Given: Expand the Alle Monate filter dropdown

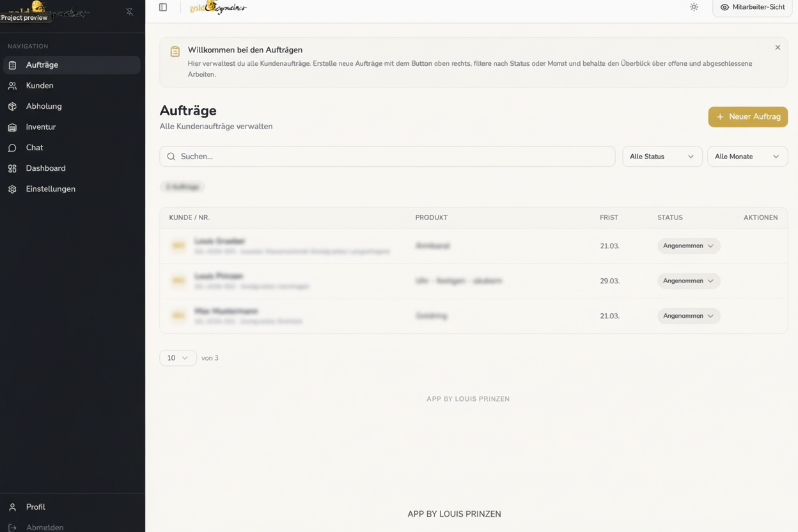Looking at the screenshot, I should [x=747, y=157].
